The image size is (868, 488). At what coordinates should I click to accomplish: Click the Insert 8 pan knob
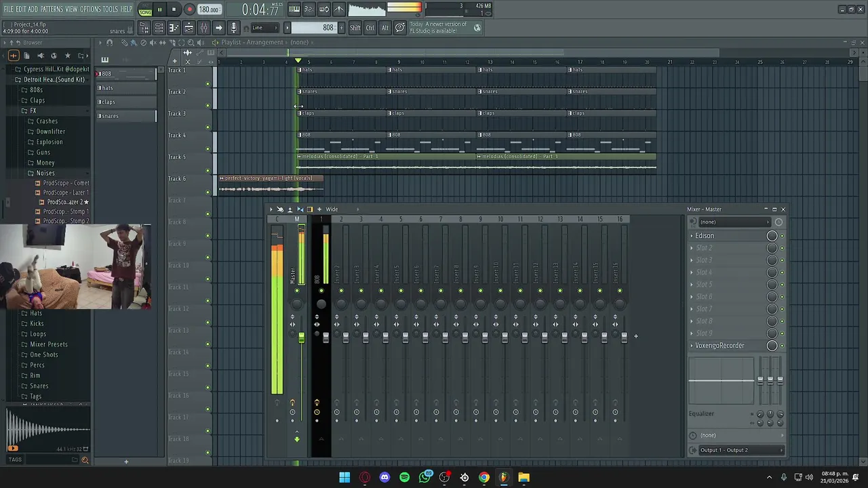pyautogui.click(x=460, y=303)
